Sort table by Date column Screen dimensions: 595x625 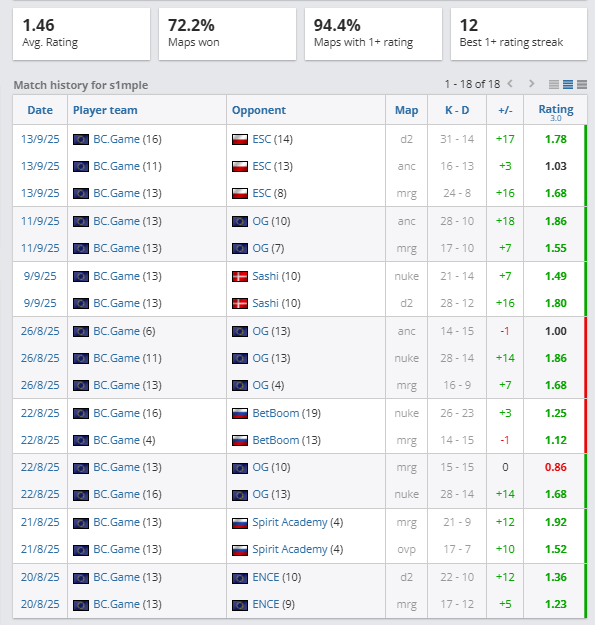tap(40, 110)
